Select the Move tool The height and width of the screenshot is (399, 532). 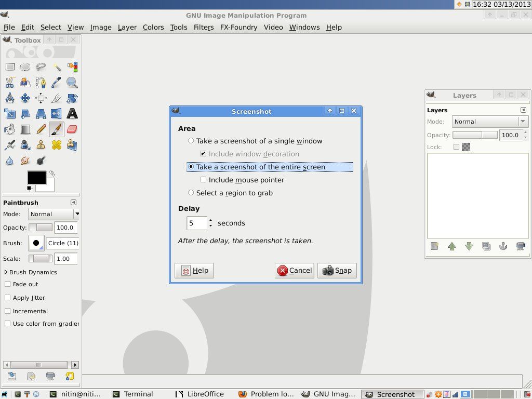25,98
